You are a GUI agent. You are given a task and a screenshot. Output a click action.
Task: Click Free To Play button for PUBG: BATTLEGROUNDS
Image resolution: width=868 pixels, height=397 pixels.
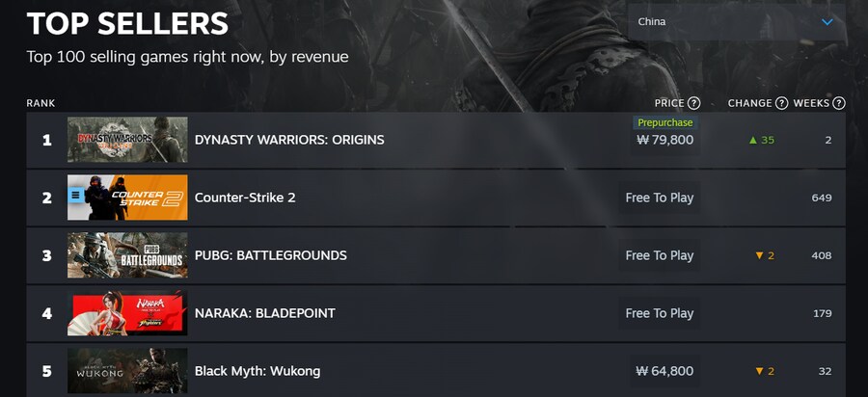660,255
